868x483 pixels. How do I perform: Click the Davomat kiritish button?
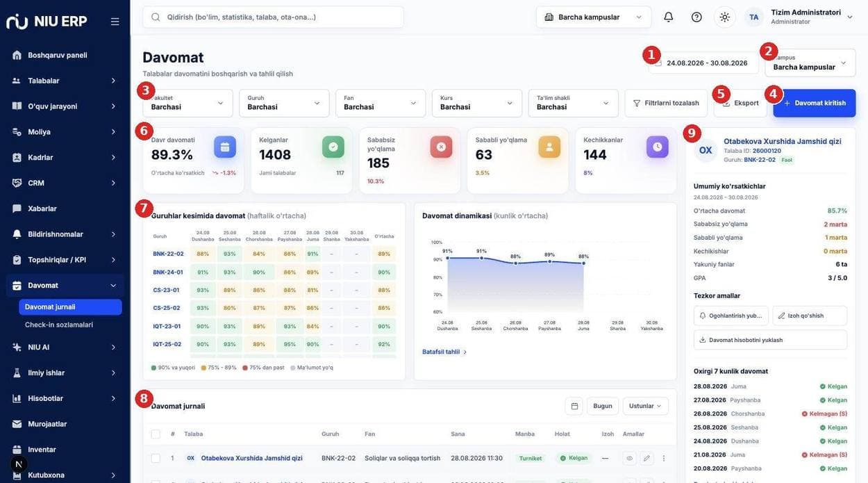click(815, 103)
